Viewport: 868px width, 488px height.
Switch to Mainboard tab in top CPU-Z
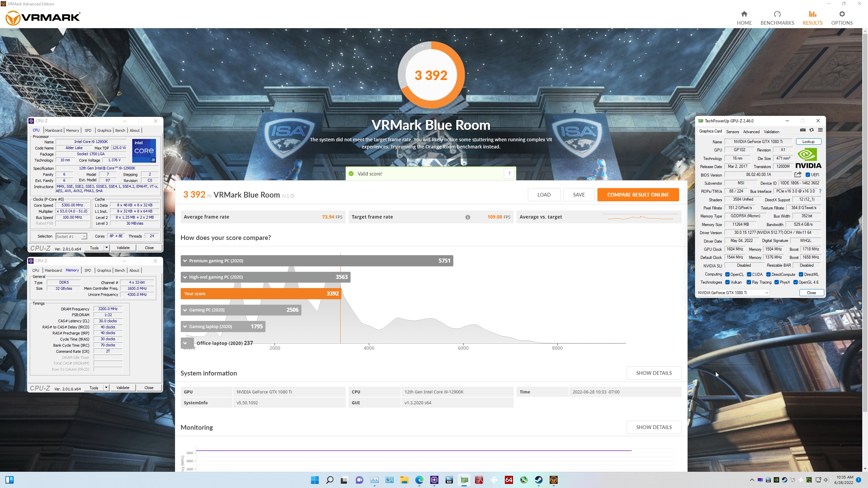coord(54,130)
